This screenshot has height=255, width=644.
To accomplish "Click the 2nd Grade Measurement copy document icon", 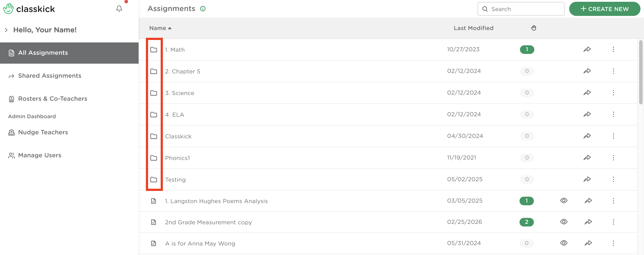I will 154,222.
